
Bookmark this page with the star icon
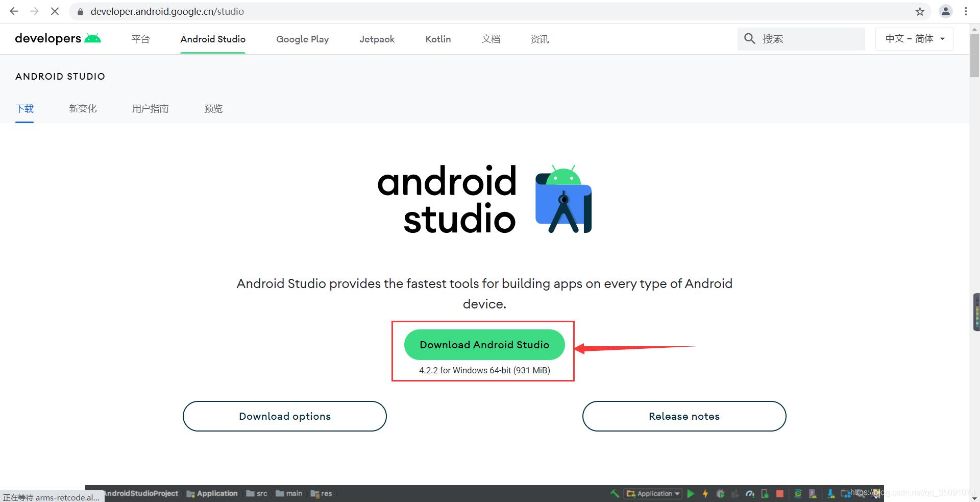[x=920, y=11]
